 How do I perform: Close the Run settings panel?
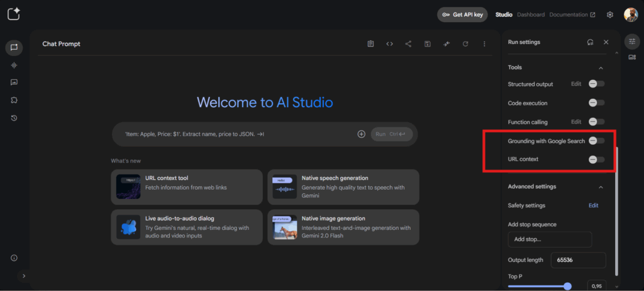click(606, 42)
